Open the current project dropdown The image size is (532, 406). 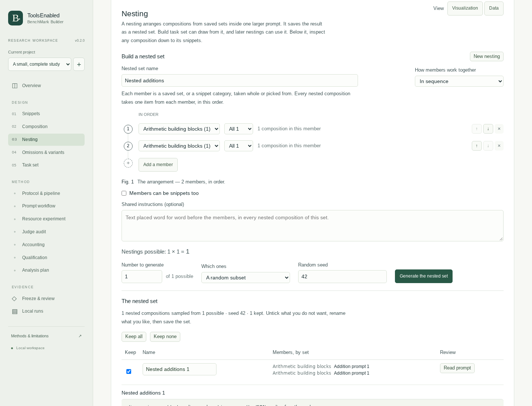tap(40, 64)
